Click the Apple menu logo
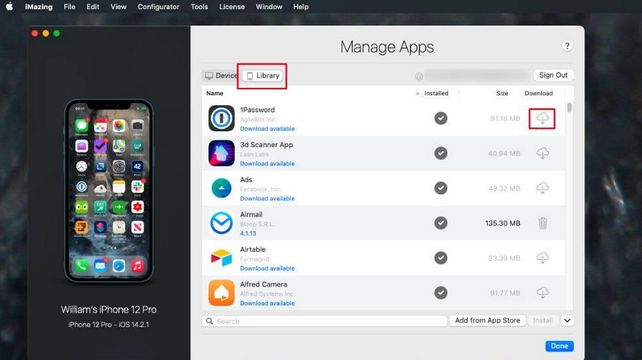The width and height of the screenshot is (642, 360). 9,7
